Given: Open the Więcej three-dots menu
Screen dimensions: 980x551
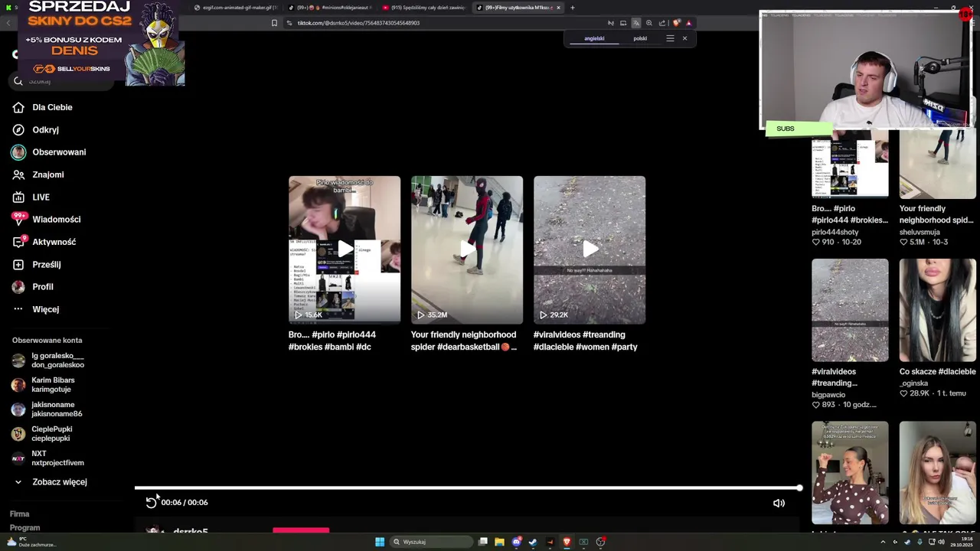Looking at the screenshot, I should [x=36, y=309].
